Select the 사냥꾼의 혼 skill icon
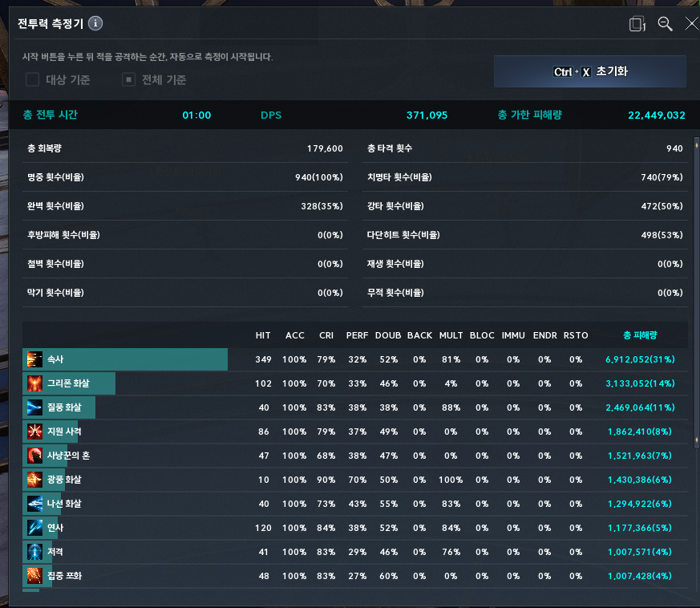 point(33,456)
